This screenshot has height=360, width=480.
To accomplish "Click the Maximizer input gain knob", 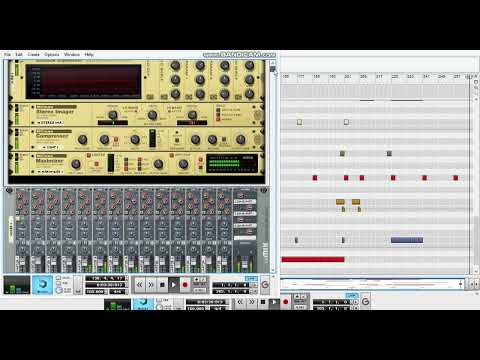I will (76, 164).
